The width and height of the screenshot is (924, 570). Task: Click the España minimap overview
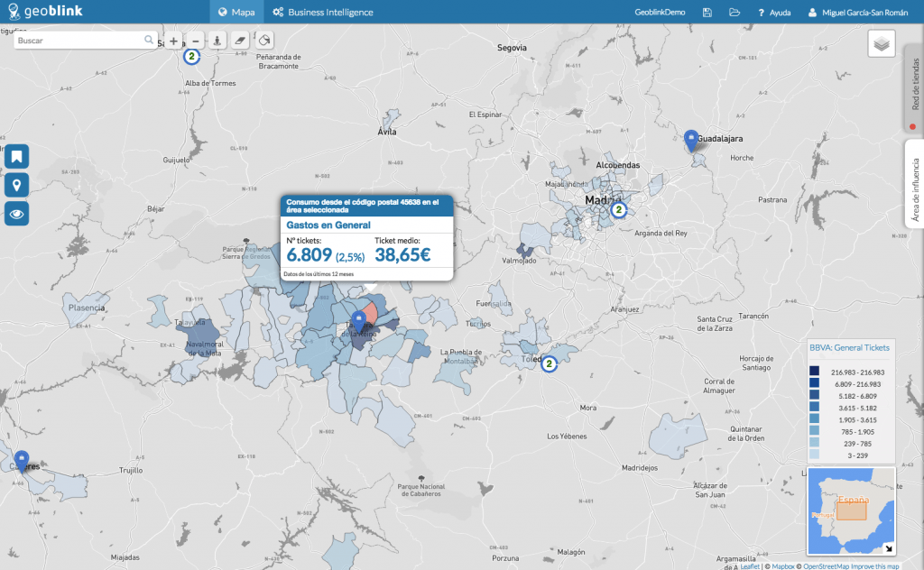(852, 511)
